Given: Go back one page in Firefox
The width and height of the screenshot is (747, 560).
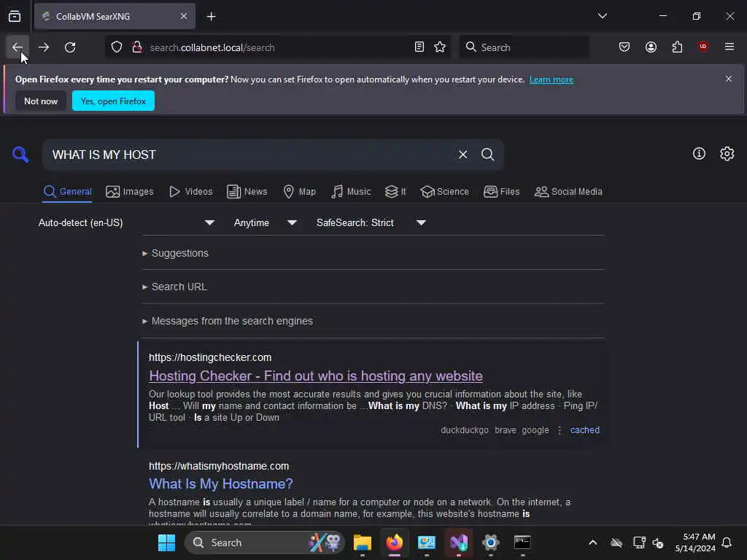Looking at the screenshot, I should tap(18, 47).
